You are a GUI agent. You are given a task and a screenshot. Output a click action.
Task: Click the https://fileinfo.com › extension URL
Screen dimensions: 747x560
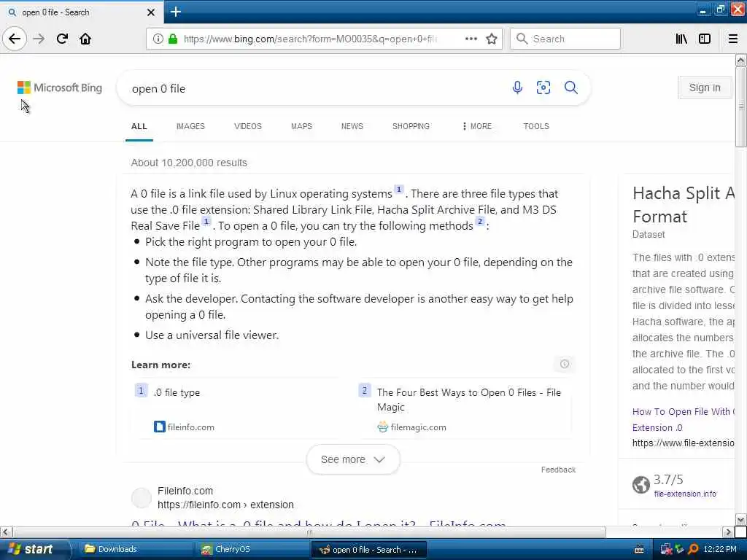pos(226,505)
